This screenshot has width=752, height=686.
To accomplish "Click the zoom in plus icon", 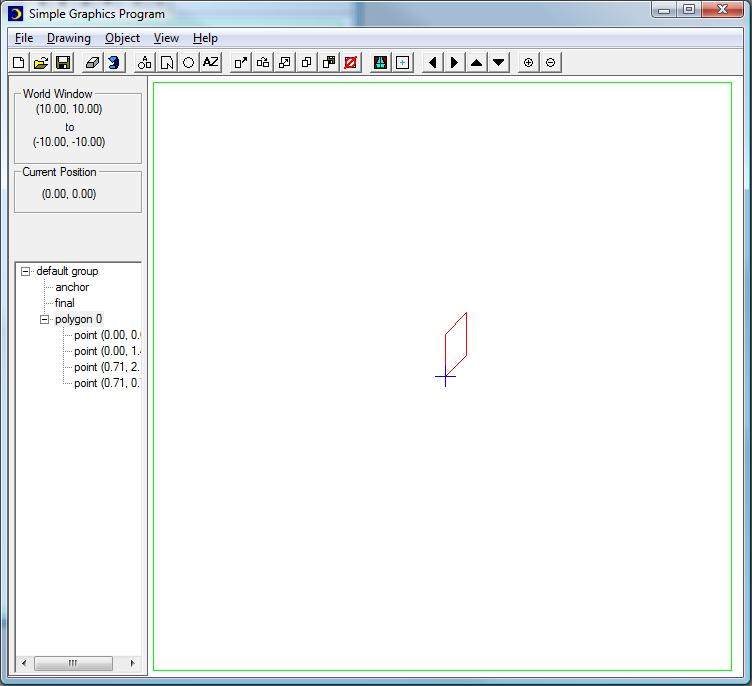I will point(528,62).
